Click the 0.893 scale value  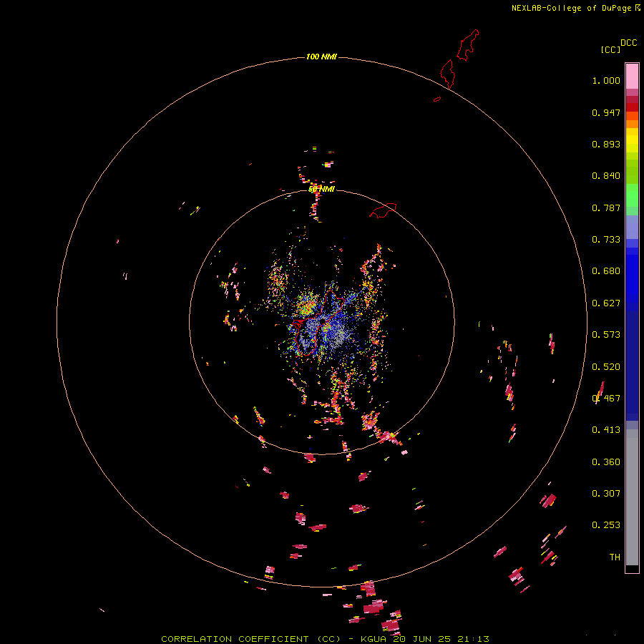tap(606, 144)
